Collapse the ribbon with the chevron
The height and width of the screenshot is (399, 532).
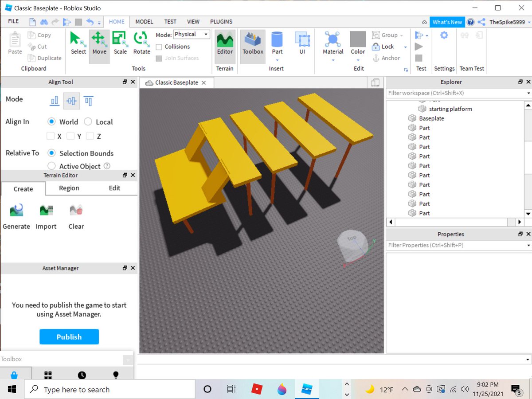pos(424,22)
